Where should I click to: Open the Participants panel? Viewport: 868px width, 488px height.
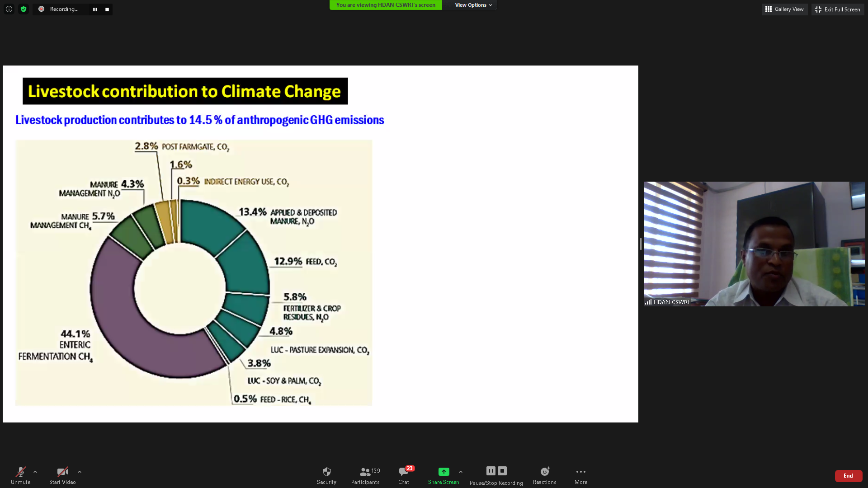(365, 475)
